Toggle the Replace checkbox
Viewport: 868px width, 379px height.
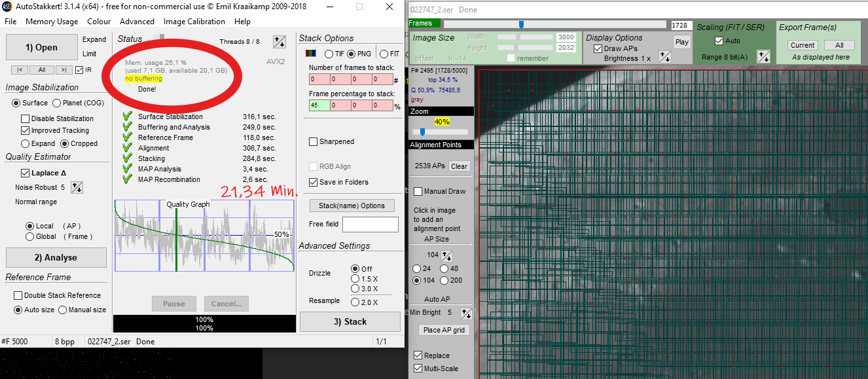pos(418,355)
